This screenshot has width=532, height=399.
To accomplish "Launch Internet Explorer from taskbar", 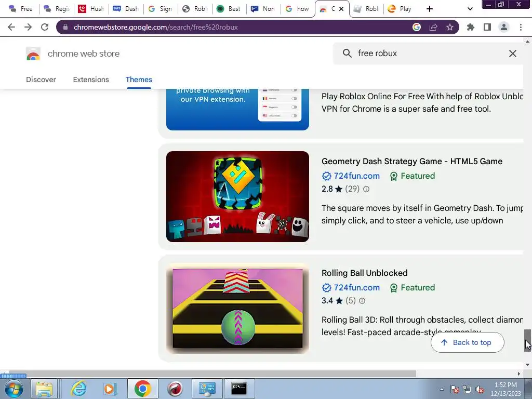I will (x=79, y=389).
